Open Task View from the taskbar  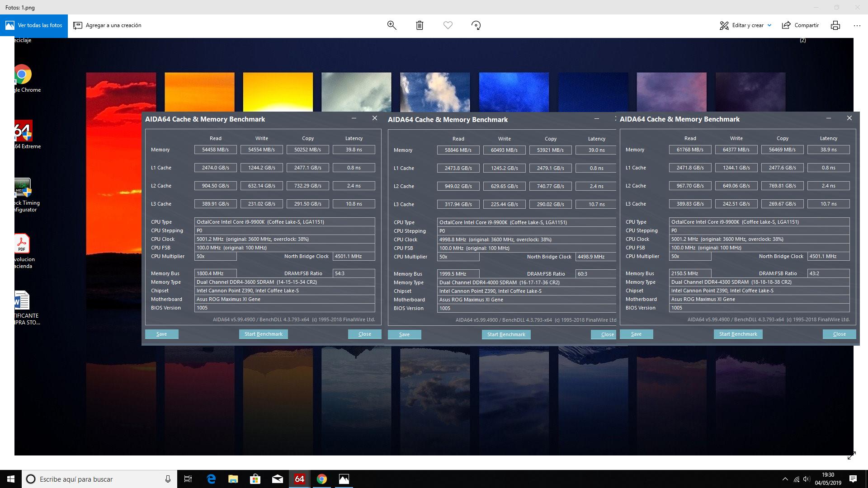(188, 479)
